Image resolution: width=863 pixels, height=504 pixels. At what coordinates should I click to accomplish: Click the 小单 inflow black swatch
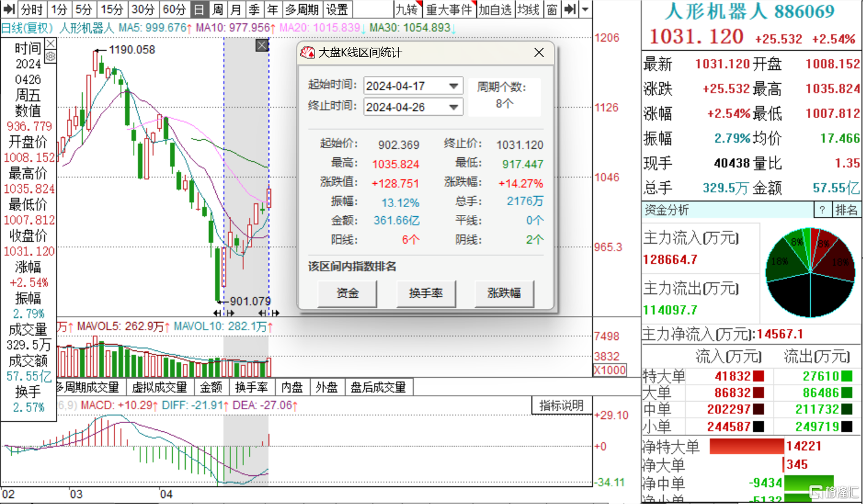pyautogui.click(x=759, y=426)
